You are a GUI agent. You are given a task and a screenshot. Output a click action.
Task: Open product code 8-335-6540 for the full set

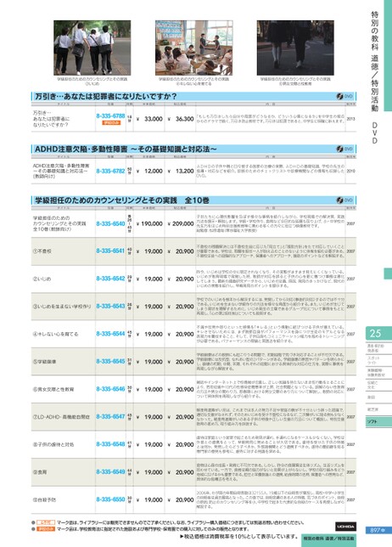click(110, 223)
